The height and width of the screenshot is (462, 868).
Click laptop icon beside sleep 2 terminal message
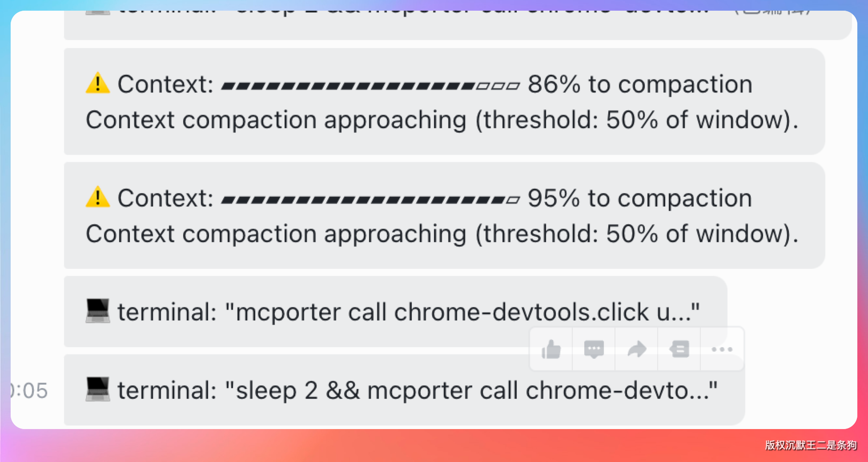[x=98, y=390]
